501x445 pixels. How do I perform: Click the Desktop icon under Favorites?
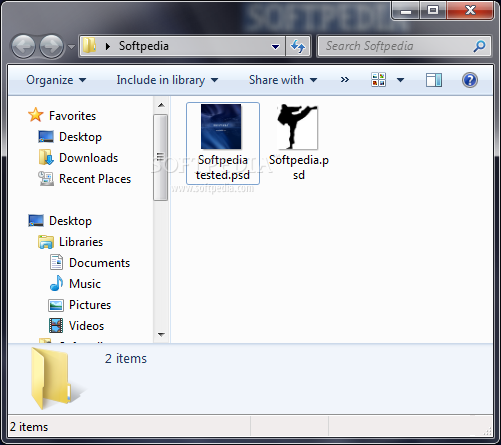tap(46, 137)
